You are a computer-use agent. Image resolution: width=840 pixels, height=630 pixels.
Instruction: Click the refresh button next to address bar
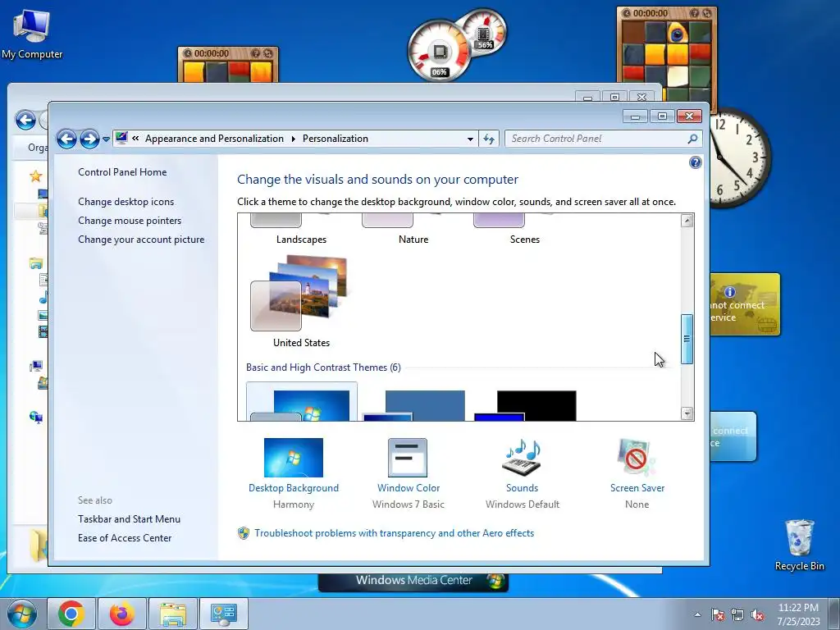[x=489, y=139]
